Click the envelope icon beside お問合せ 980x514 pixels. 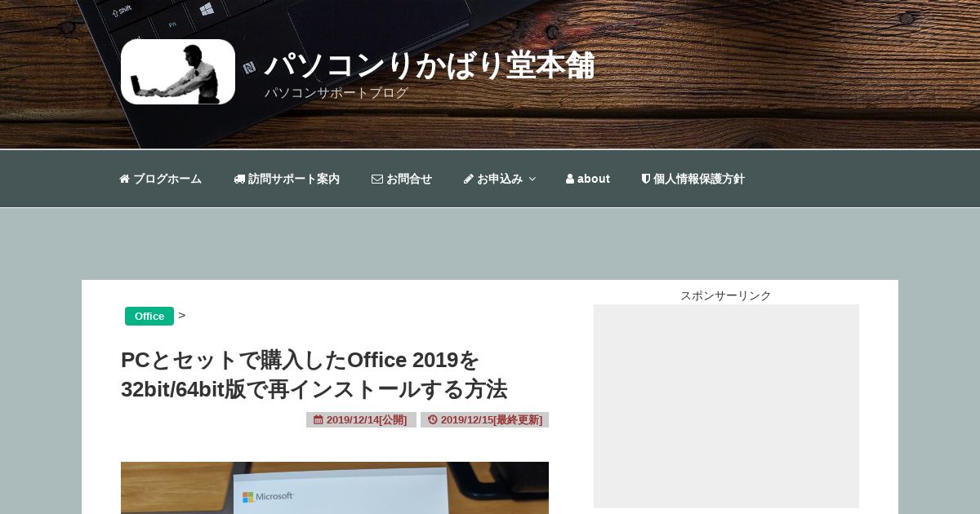[377, 179]
